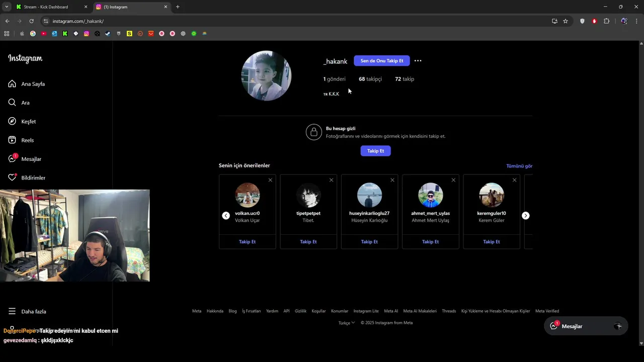Open Mesajlar messenger icon in sidebar

pos(12,159)
